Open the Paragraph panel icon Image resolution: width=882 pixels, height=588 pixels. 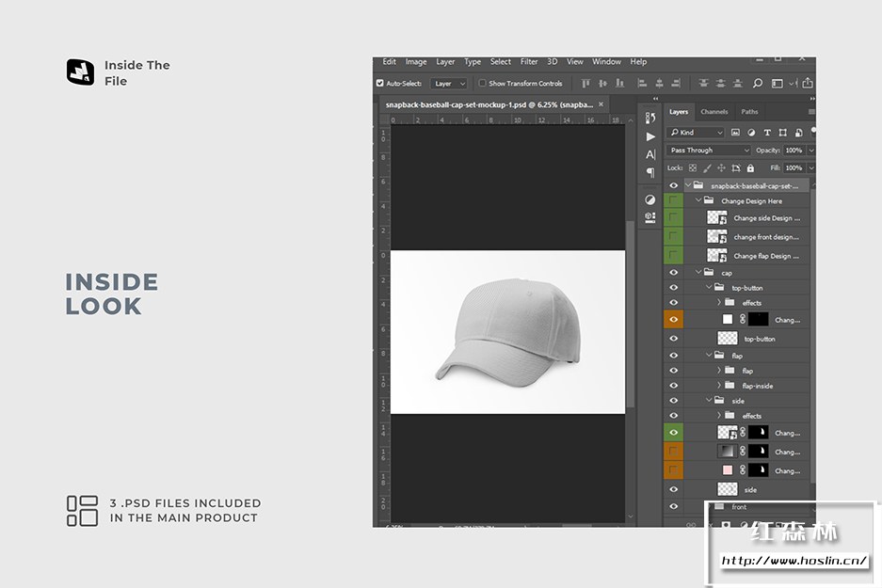click(649, 172)
